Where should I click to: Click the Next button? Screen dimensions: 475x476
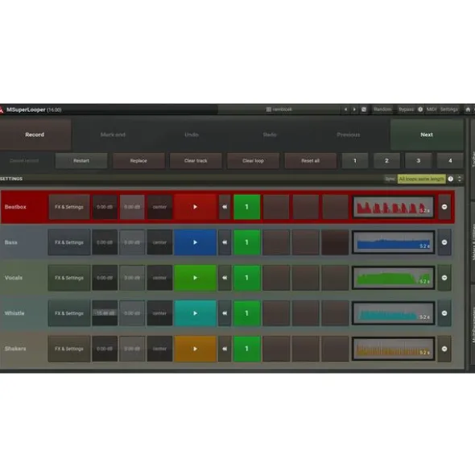click(427, 135)
